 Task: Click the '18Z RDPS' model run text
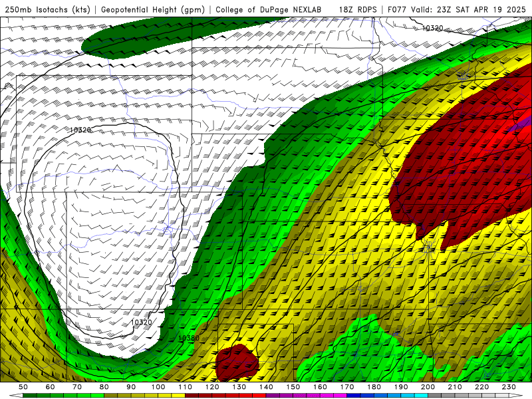358,9
